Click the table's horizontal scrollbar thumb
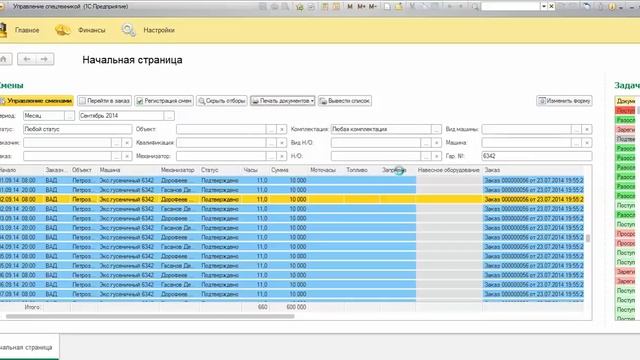The image size is (640, 360). tap(150, 316)
